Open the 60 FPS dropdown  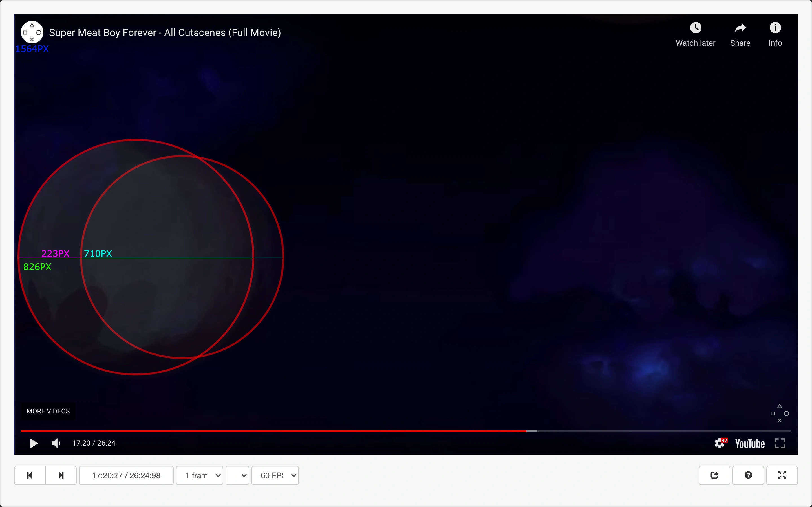tap(275, 475)
